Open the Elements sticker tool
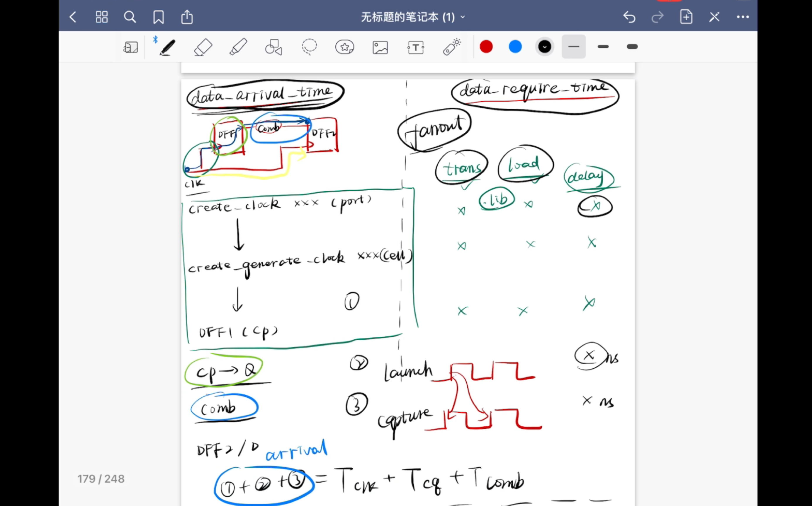 tap(344, 47)
